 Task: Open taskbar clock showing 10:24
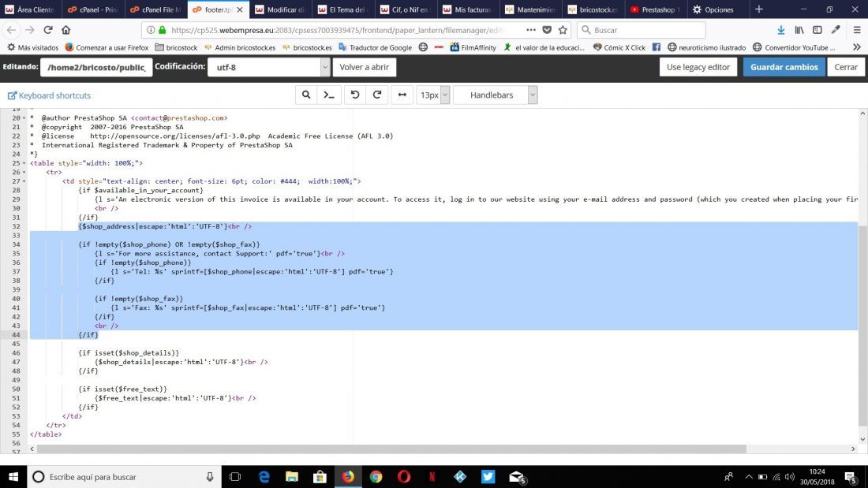tap(817, 476)
